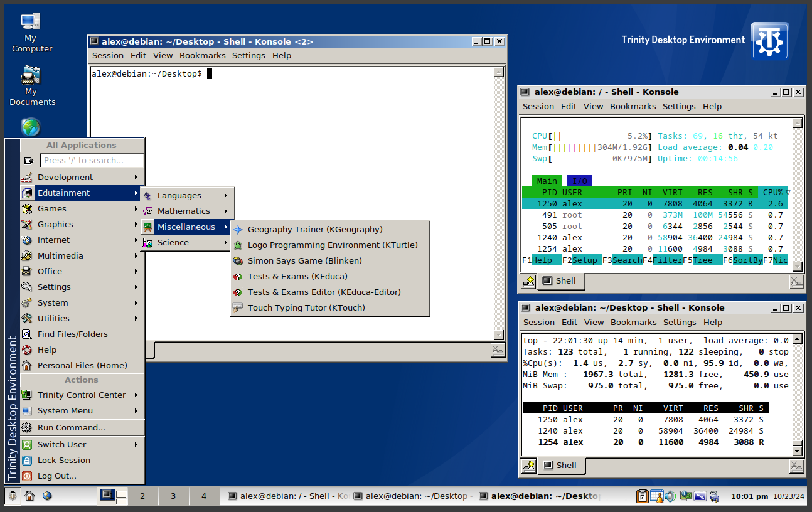Click the application search field in menu

point(92,161)
